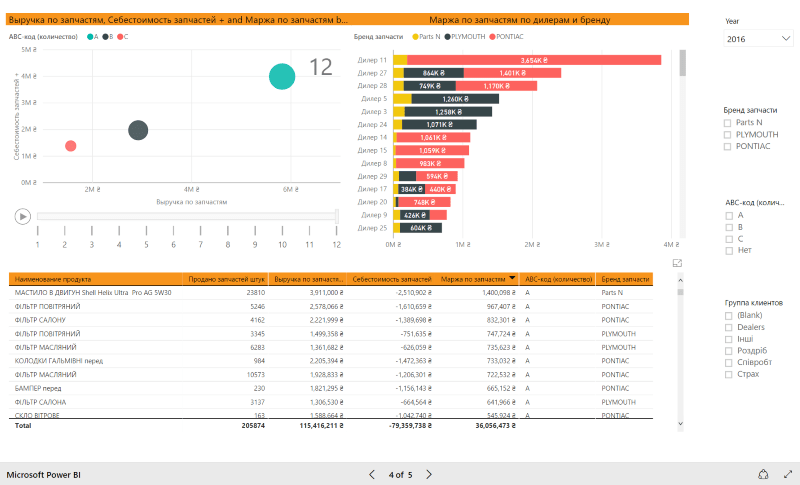800x485 pixels.
Task: Sort by Продано запчастей штук header
Action: (x=226, y=279)
